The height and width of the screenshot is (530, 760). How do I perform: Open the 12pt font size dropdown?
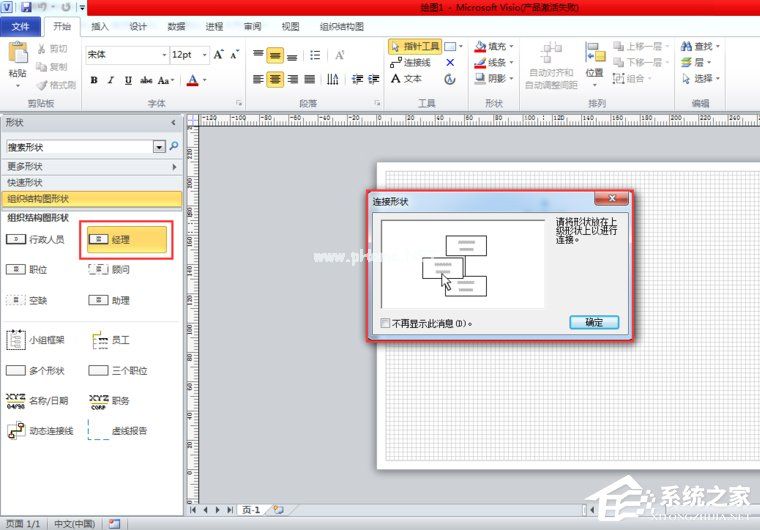(x=204, y=55)
